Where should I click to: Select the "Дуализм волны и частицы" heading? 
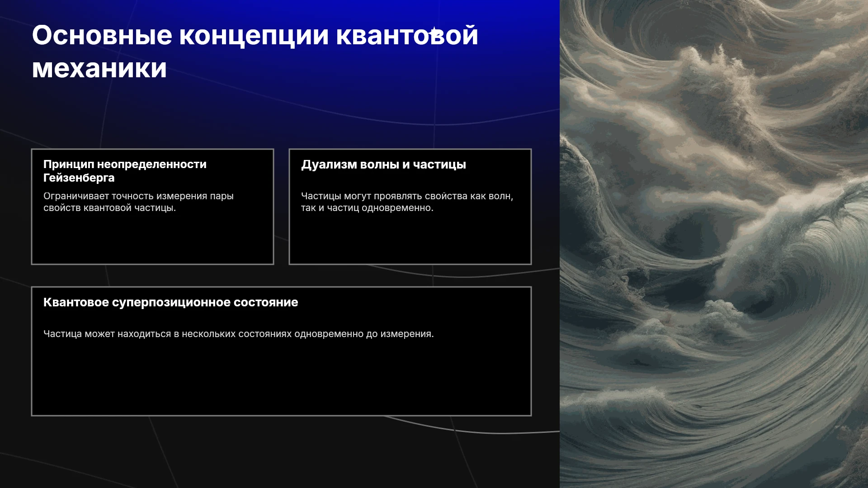[x=383, y=164]
